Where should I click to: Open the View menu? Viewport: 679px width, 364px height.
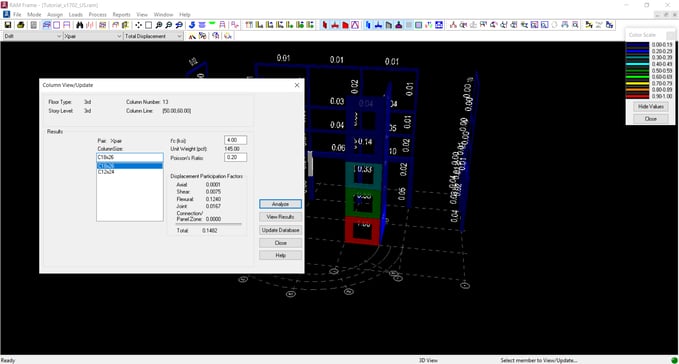click(142, 15)
